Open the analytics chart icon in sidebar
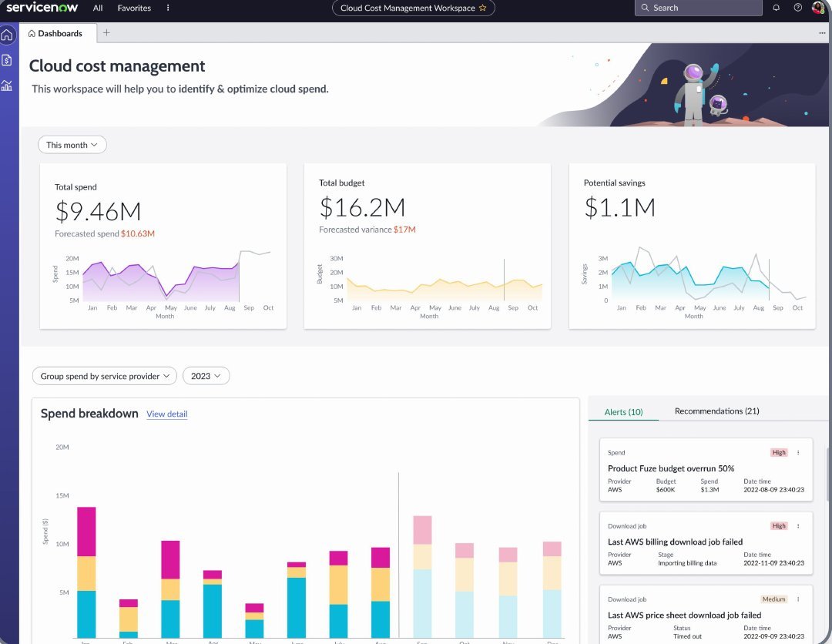Screen dimensions: 832x644 7,86
